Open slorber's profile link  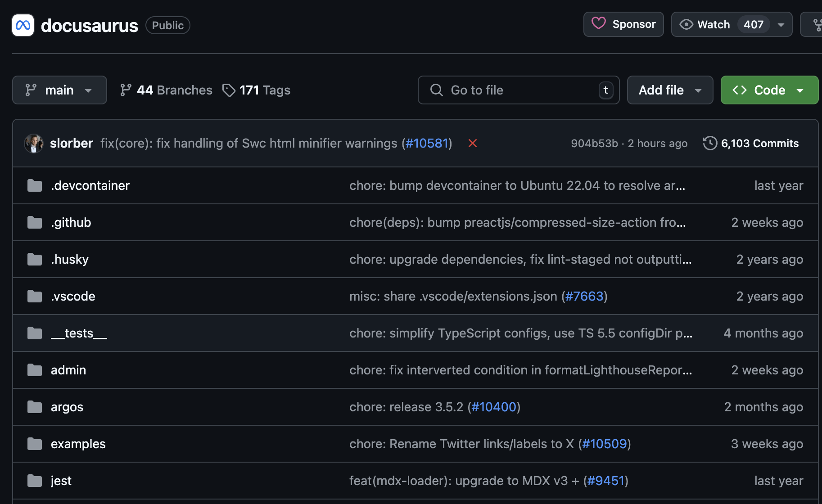(71, 143)
